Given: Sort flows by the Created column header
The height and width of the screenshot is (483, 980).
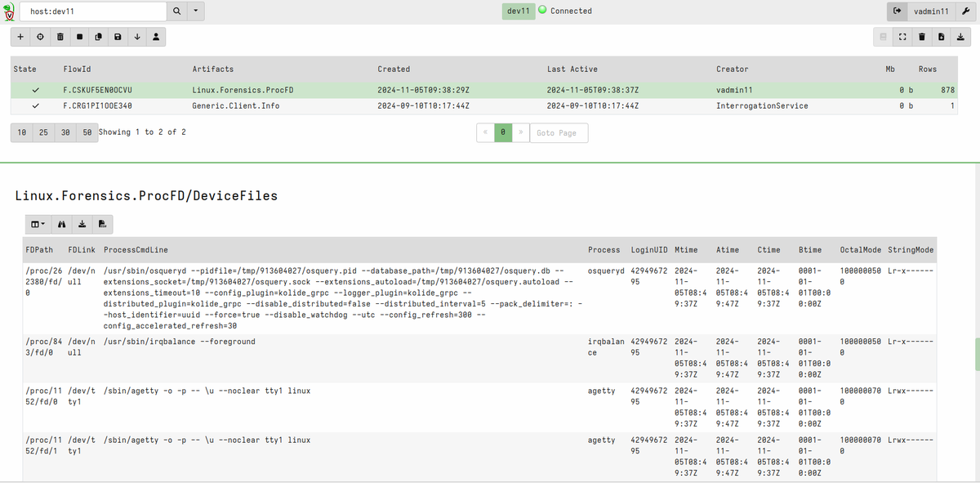Looking at the screenshot, I should 394,69.
